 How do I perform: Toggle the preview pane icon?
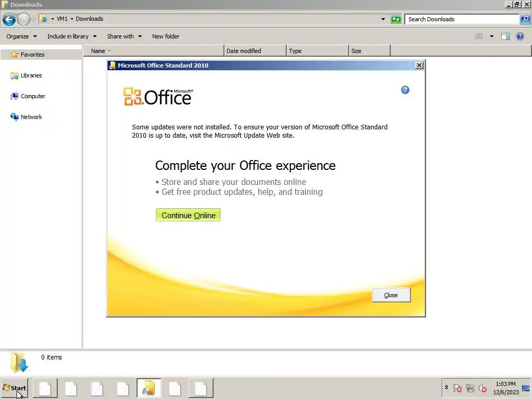506,36
